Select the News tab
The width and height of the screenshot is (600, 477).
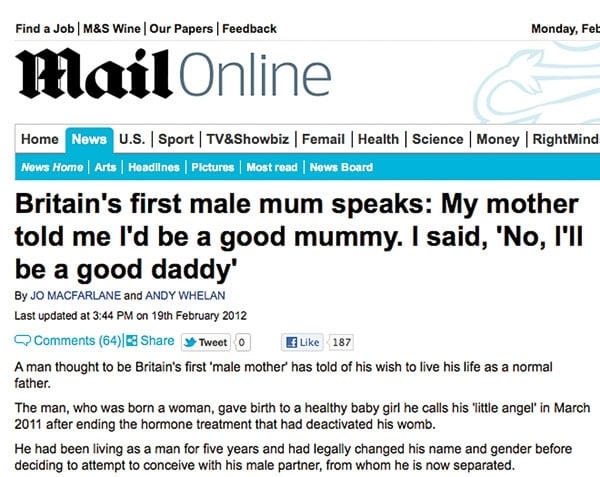tap(89, 140)
